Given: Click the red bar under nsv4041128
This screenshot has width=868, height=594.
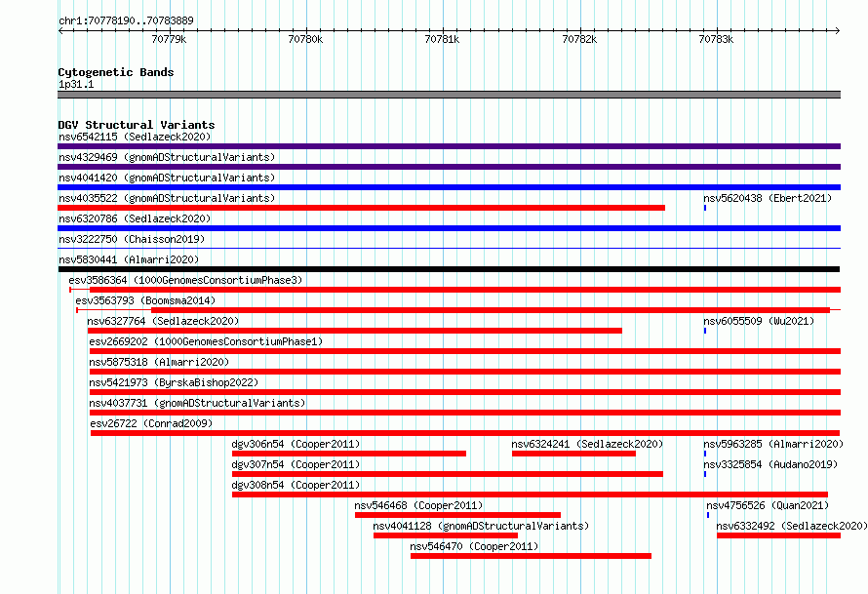Looking at the screenshot, I should (x=446, y=535).
